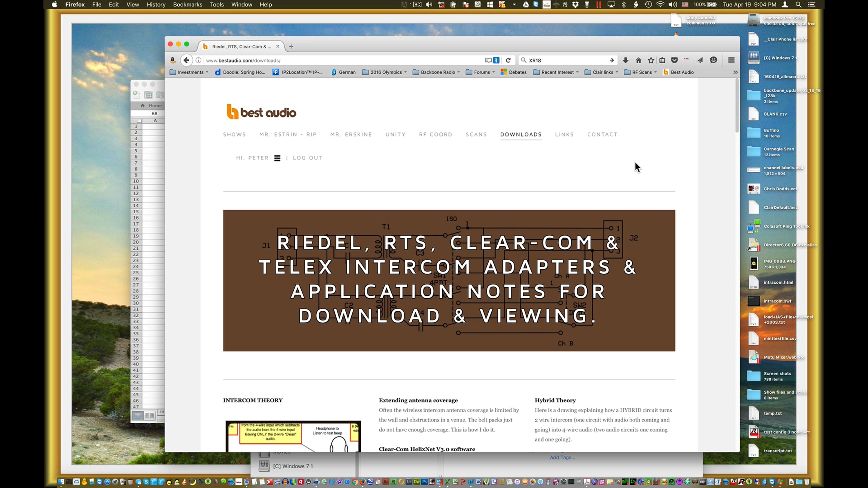Click the LOG OUT link

[x=307, y=158]
